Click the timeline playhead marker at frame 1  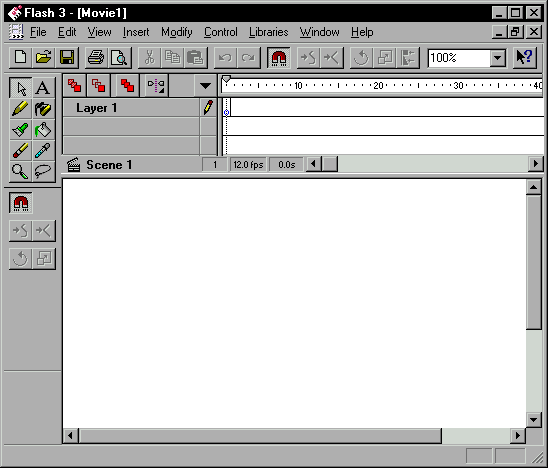[x=226, y=80]
